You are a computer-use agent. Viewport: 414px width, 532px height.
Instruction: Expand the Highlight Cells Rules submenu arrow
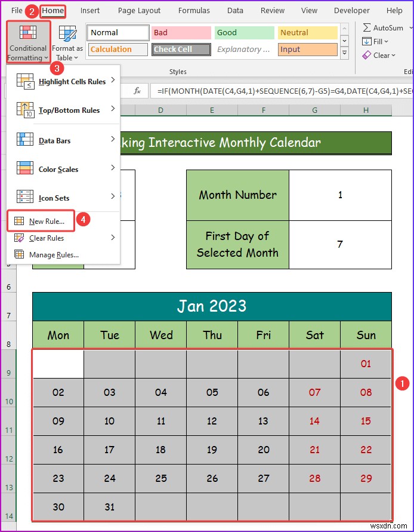coord(113,81)
